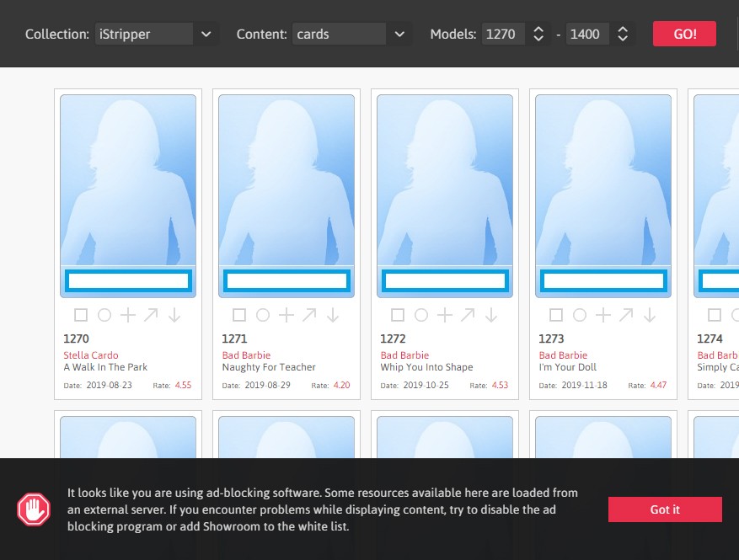This screenshot has height=560, width=739.
Task: Click the card number 1273
Action: point(551,339)
